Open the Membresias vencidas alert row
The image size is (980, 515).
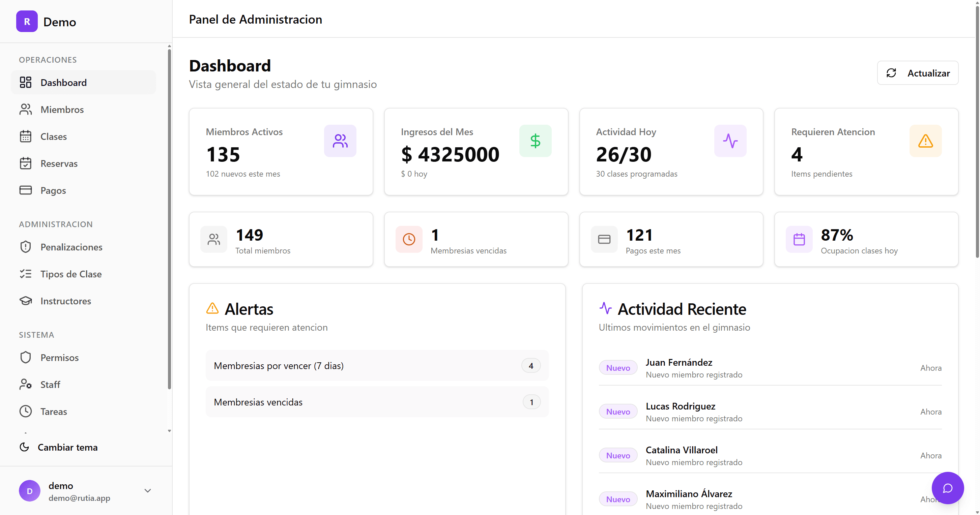pyautogui.click(x=377, y=402)
